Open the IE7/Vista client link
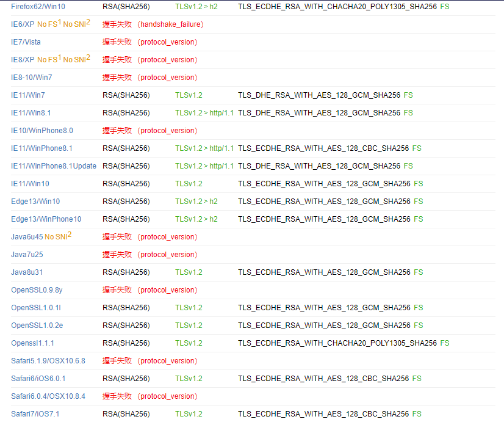Viewport: 504px width, 422px height. tap(26, 42)
